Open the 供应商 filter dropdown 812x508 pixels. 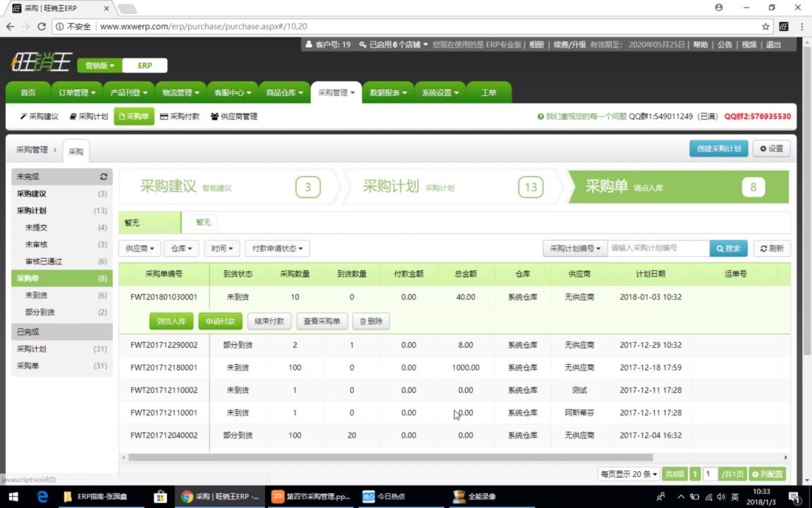click(x=139, y=248)
